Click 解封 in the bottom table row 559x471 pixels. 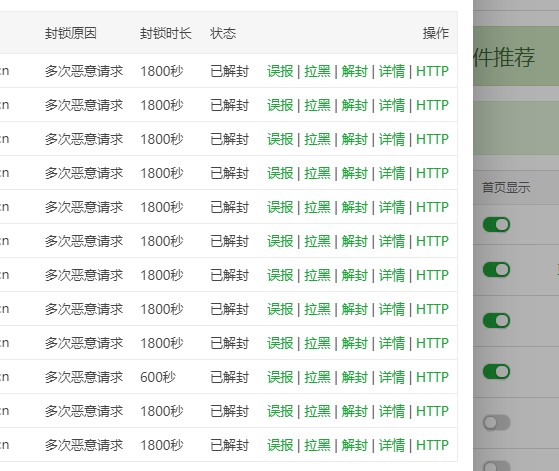point(355,445)
